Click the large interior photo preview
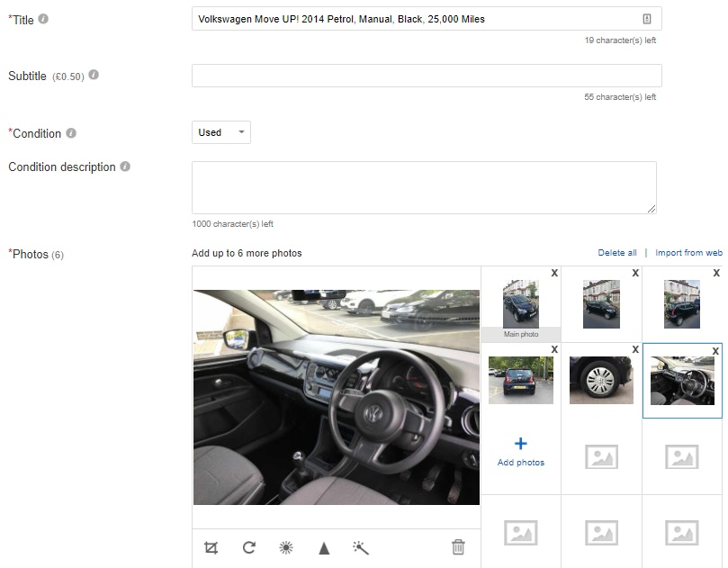 (337, 397)
